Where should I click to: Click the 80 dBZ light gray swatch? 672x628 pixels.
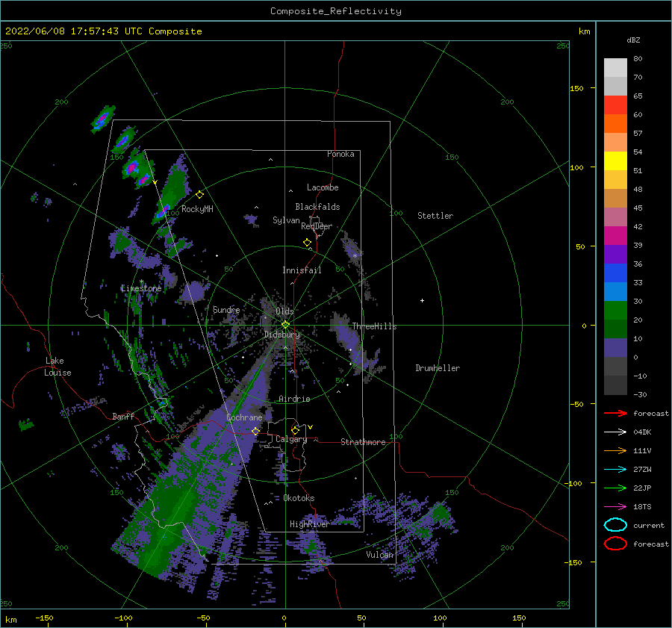point(615,67)
